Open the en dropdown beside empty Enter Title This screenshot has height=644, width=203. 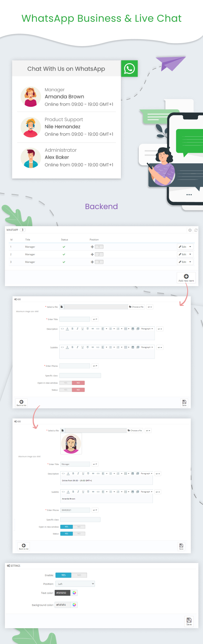(x=95, y=319)
